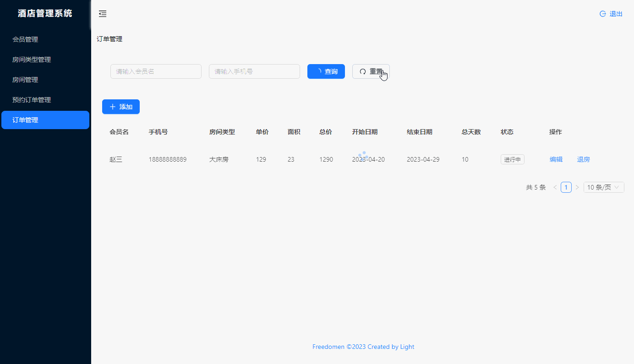Click the 订单管理 breadcrumb heading
The height and width of the screenshot is (364, 634).
pos(109,39)
